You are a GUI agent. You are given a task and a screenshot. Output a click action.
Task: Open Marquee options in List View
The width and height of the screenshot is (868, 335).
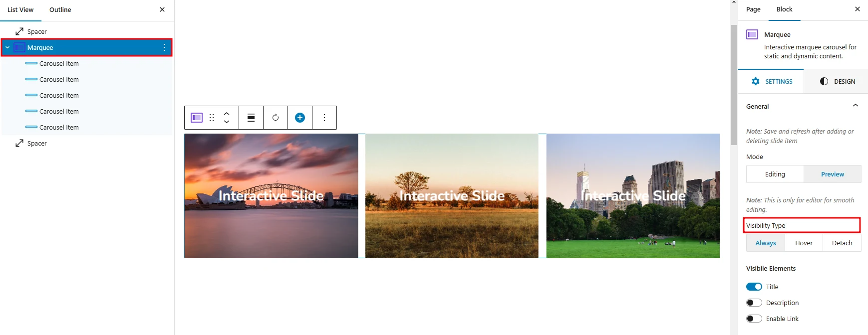[164, 47]
